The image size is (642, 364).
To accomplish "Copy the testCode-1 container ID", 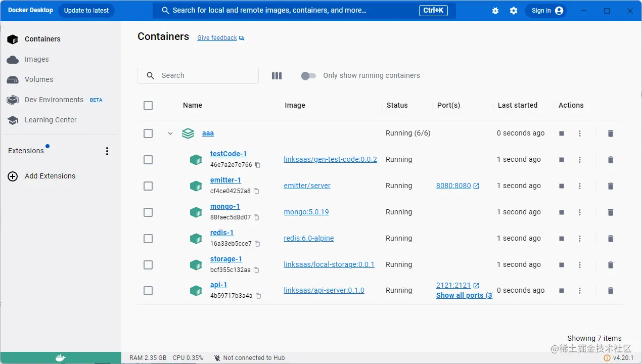I will (258, 165).
